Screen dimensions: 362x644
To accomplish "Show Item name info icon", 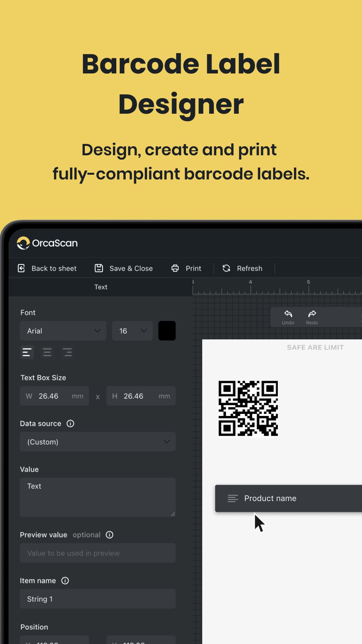I will tap(65, 581).
